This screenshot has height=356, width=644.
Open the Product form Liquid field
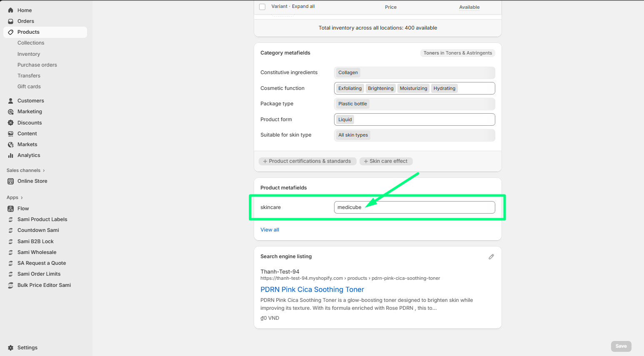pyautogui.click(x=414, y=119)
